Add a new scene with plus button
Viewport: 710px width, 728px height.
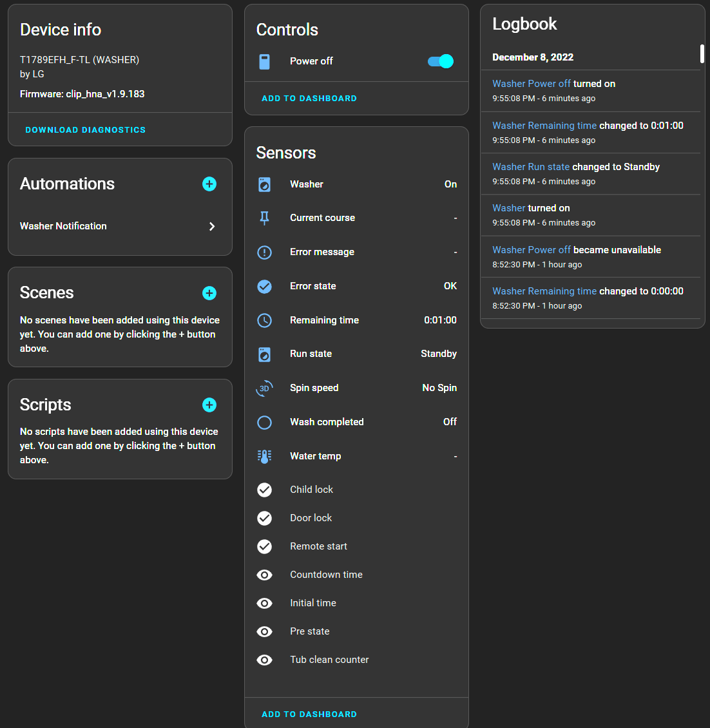pyautogui.click(x=209, y=293)
